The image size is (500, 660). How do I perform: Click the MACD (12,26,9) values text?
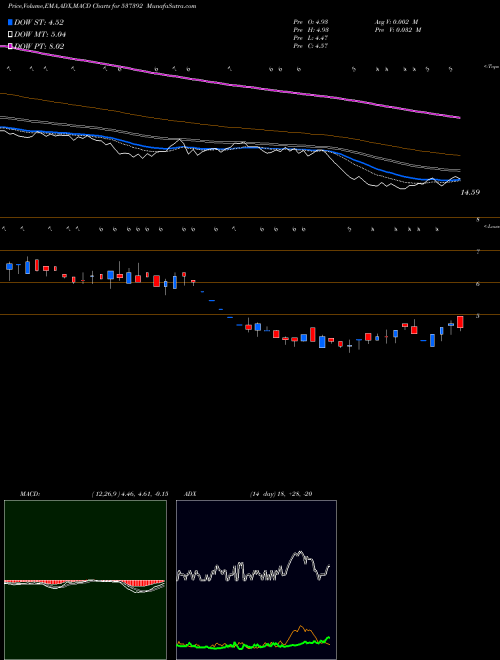click(130, 494)
